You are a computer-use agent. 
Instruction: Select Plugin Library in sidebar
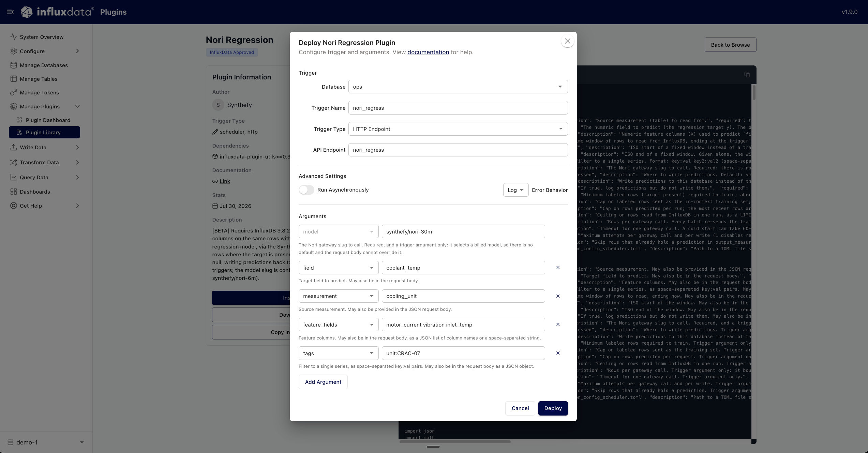[44, 132]
